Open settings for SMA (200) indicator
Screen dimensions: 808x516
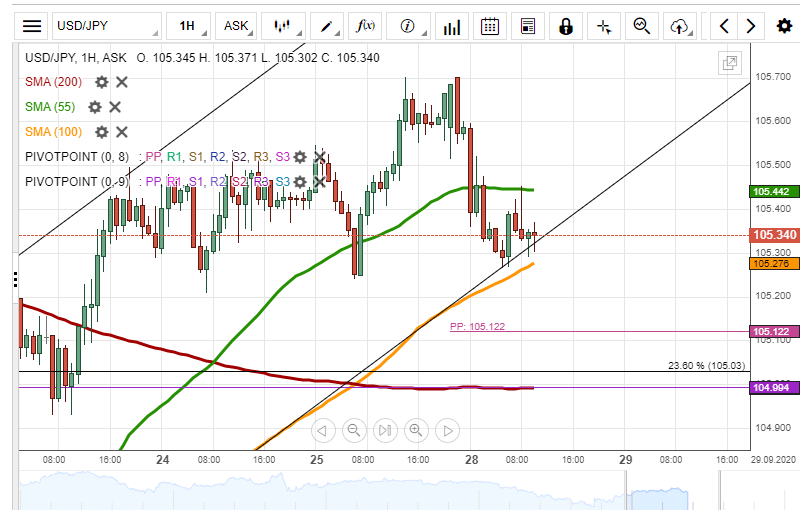[x=101, y=82]
